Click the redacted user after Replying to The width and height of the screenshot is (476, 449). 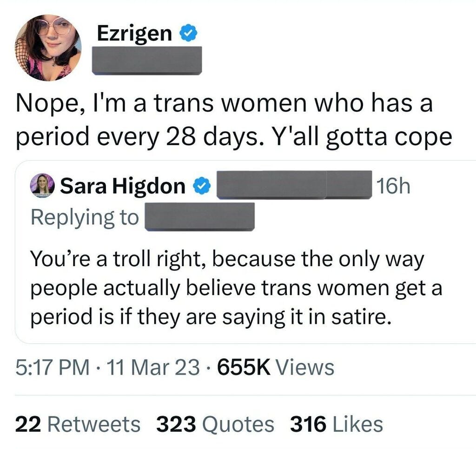(x=200, y=217)
